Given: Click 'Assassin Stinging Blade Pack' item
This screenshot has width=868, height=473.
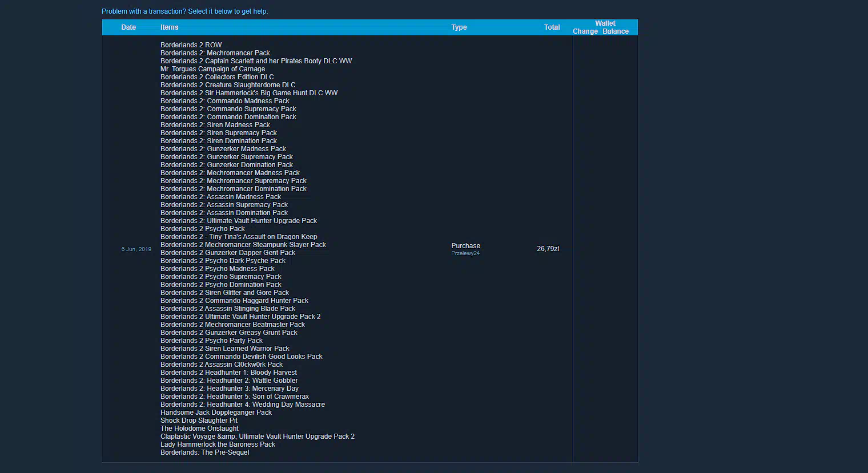Looking at the screenshot, I should 228,309.
